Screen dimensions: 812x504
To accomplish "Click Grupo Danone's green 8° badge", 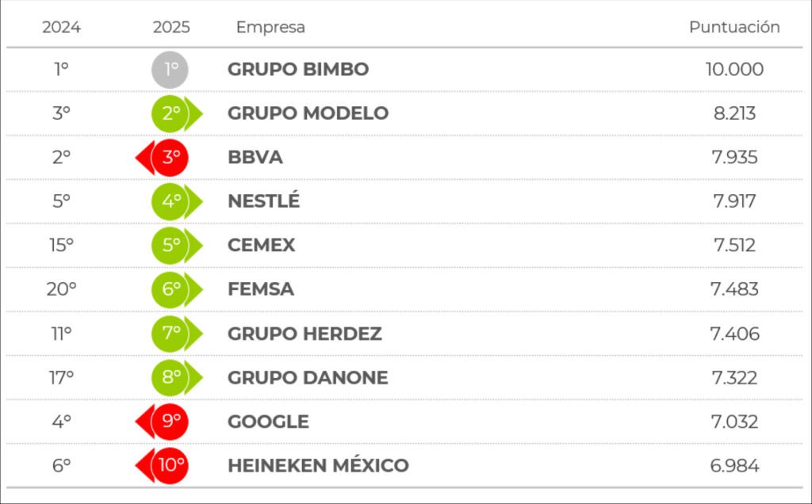I will coord(172,377).
